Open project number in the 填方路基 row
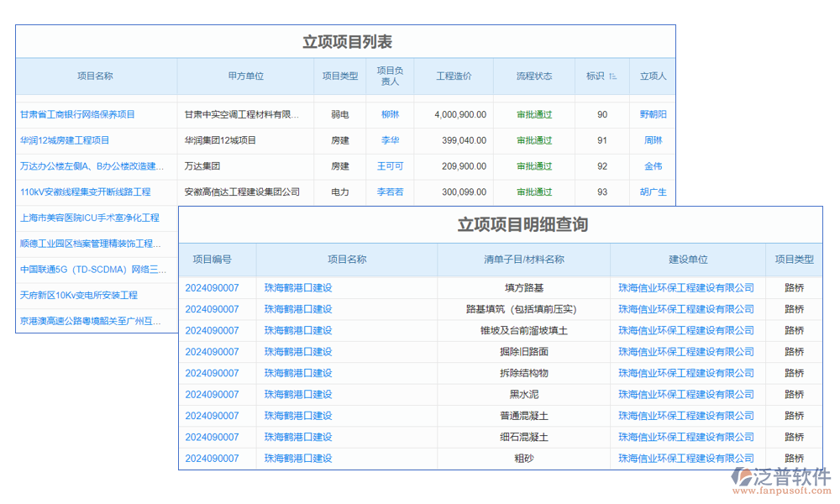This screenshot has height=504, width=840. (212, 288)
